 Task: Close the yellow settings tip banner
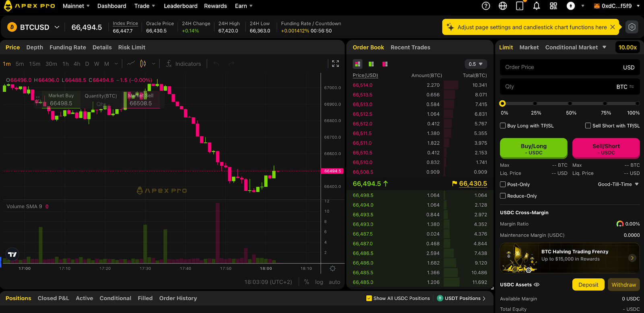click(x=613, y=27)
